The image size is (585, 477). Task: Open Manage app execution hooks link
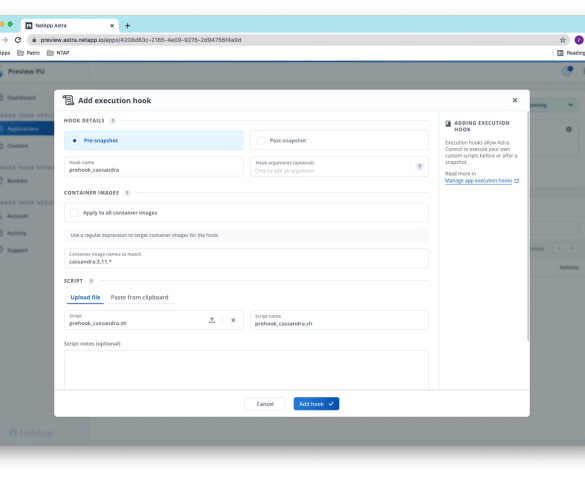pos(482,181)
